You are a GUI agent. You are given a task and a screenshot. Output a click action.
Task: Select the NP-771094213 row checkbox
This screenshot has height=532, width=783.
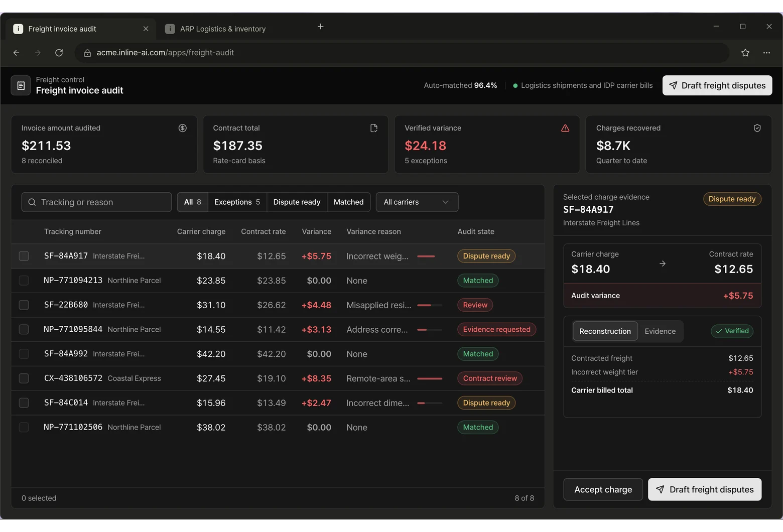coord(24,281)
